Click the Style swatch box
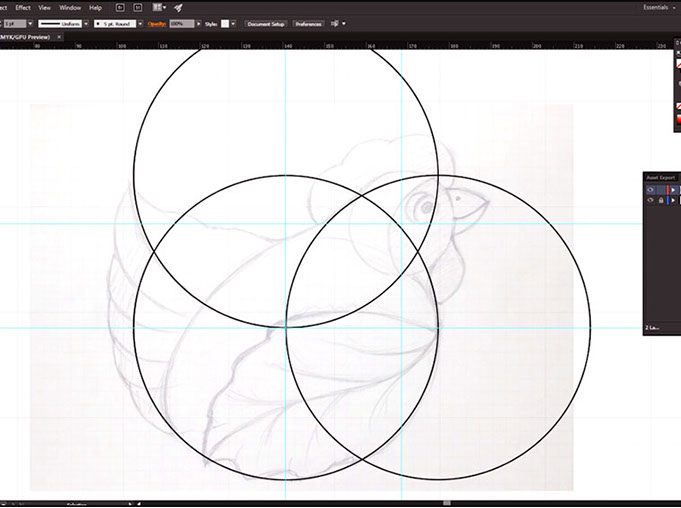 pyautogui.click(x=225, y=23)
